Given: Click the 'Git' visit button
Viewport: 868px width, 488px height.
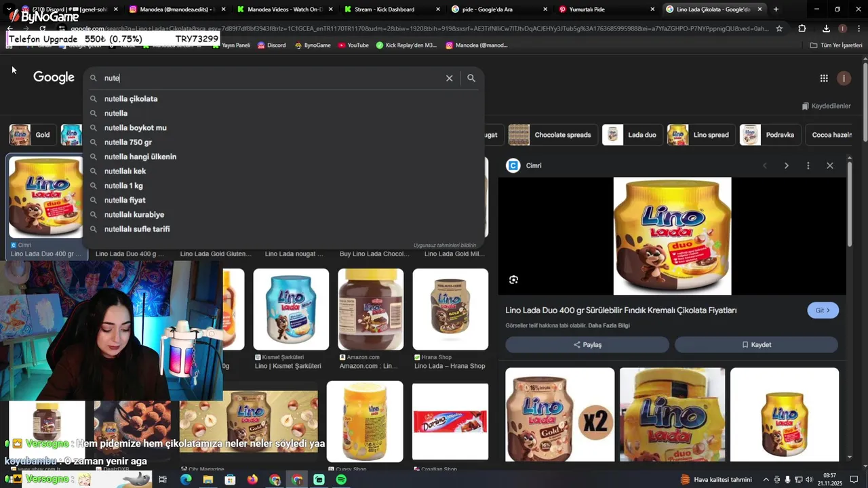Looking at the screenshot, I should (x=823, y=310).
